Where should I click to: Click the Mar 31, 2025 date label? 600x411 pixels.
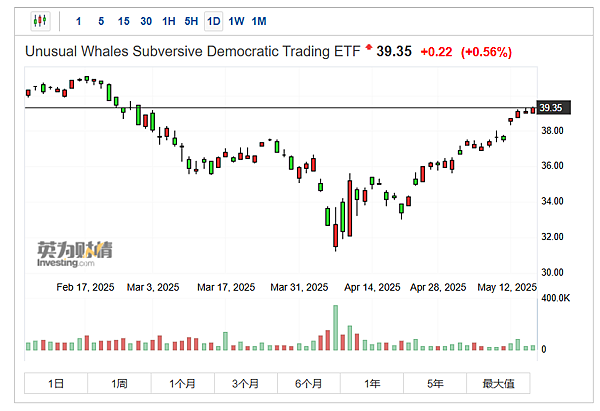pos(299,287)
